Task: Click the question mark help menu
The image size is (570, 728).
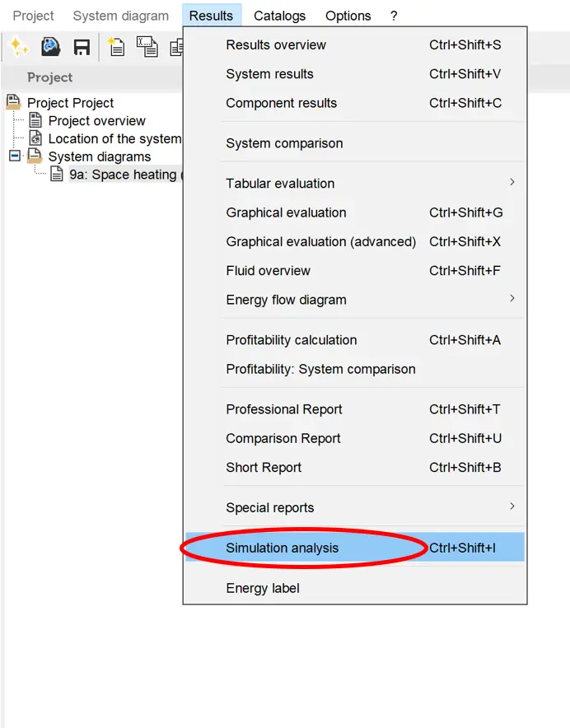Action: 394,16
